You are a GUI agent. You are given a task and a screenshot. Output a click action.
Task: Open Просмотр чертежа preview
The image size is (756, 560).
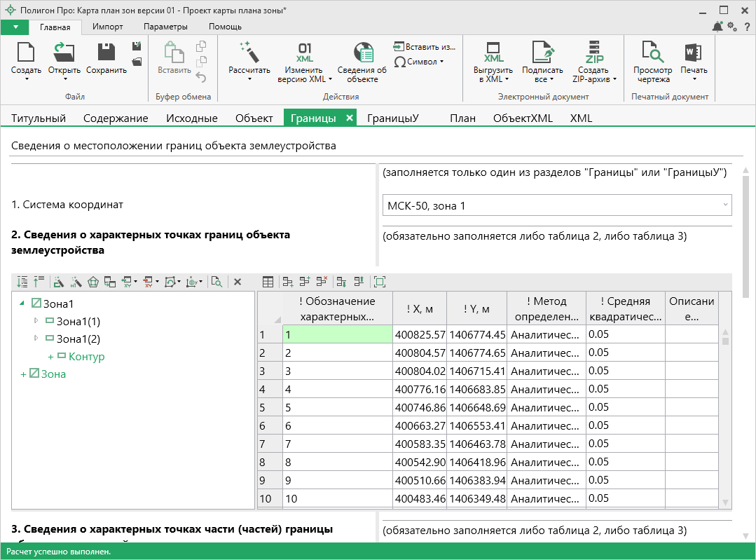coord(652,53)
